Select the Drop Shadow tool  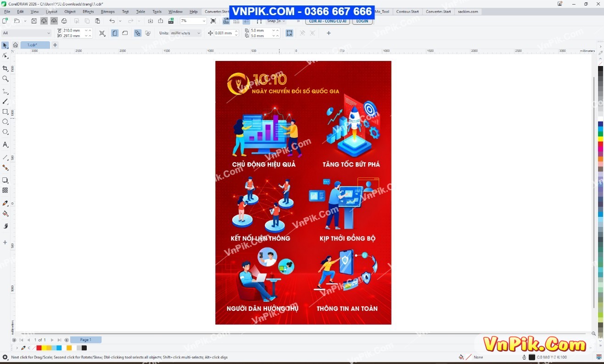click(5, 180)
